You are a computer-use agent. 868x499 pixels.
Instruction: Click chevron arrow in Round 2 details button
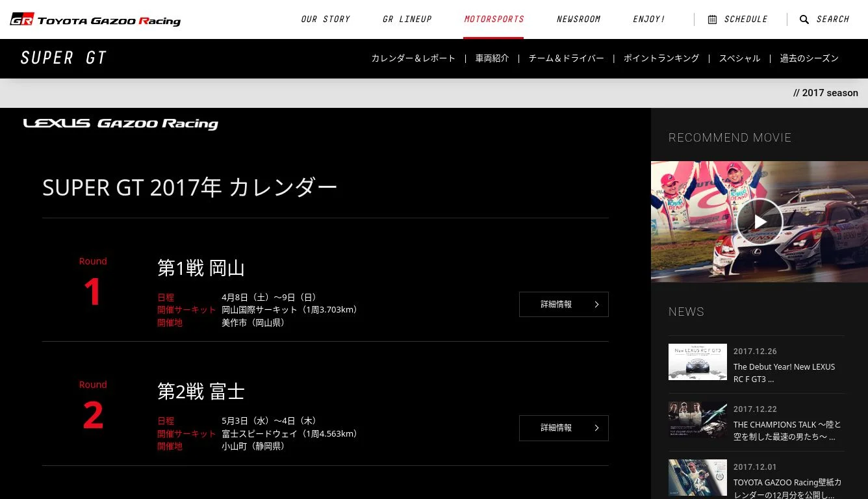(596, 428)
